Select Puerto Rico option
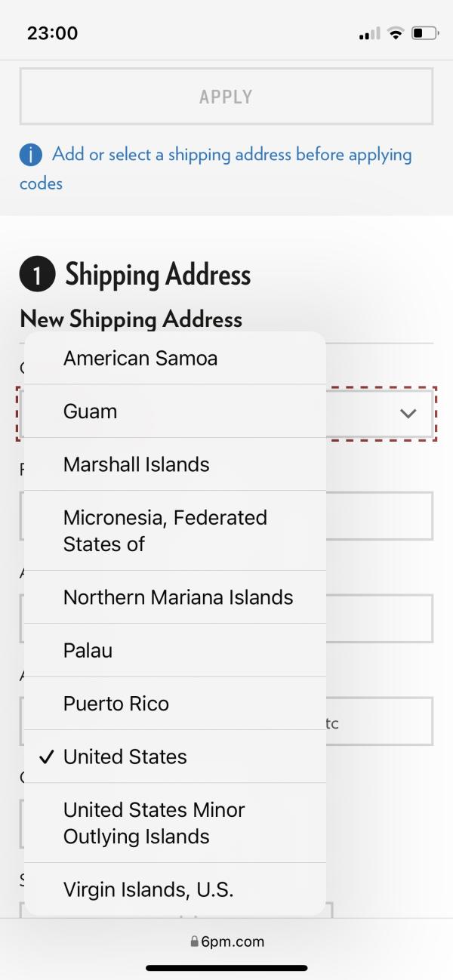Screen dimensions: 453x980 [x=175, y=703]
